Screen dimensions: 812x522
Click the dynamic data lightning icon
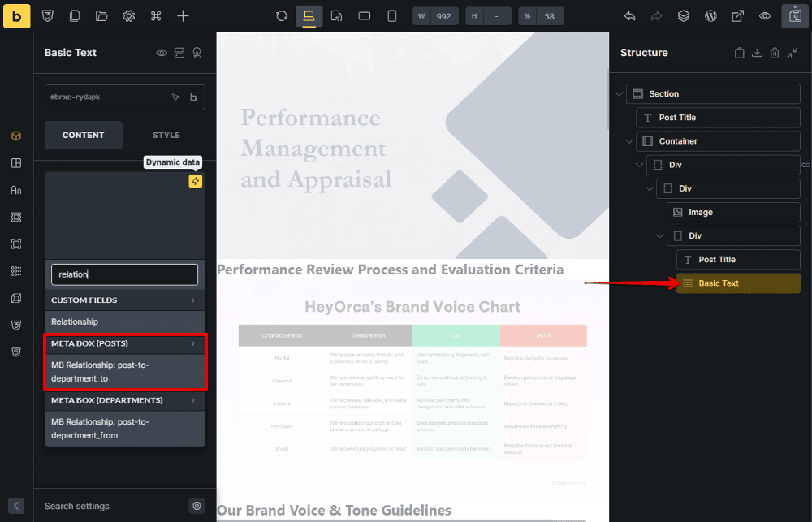click(x=195, y=182)
